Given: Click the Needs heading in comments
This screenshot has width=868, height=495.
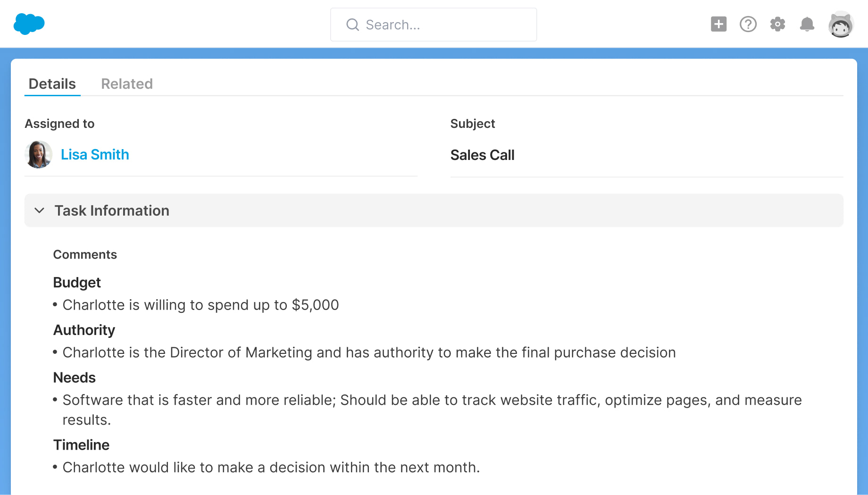Looking at the screenshot, I should [74, 378].
